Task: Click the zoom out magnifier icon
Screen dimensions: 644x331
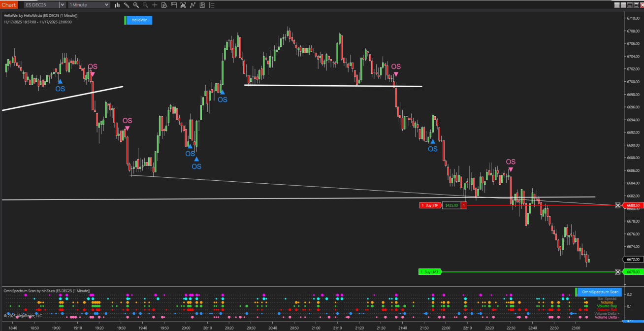Action: 145,5
